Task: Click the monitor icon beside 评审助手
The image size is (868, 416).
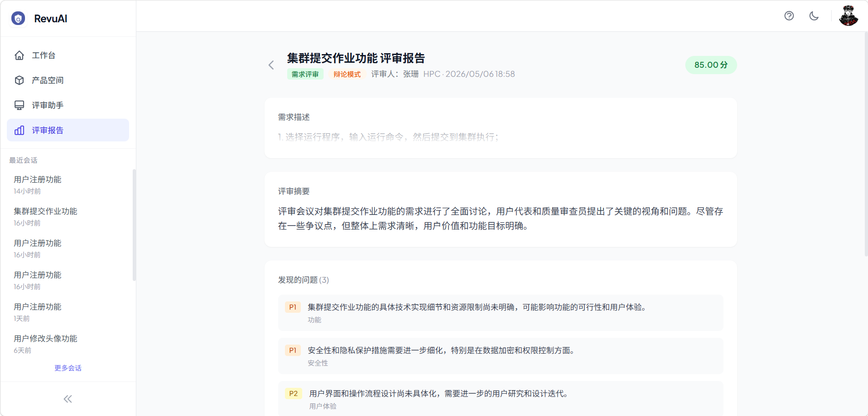Action: 19,105
